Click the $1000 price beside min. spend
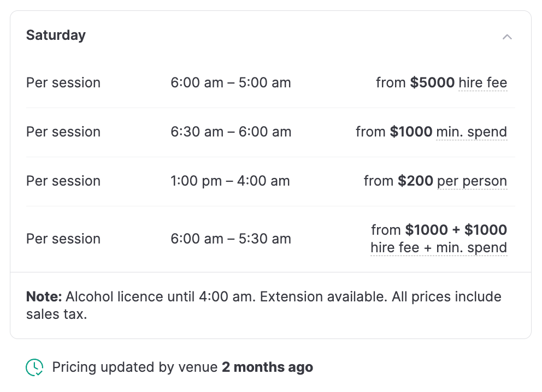This screenshot has width=542, height=392. tap(411, 132)
